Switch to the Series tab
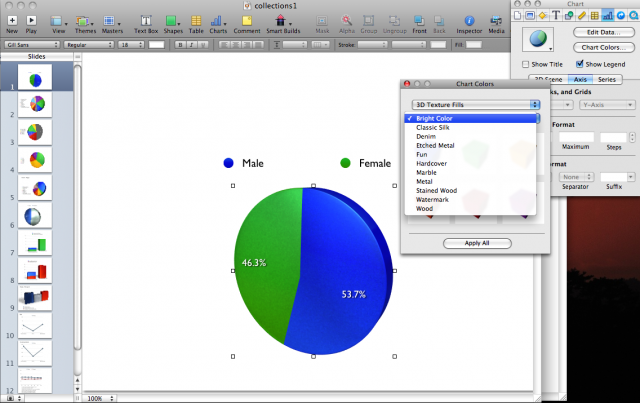The height and width of the screenshot is (403, 640). pyautogui.click(x=607, y=80)
